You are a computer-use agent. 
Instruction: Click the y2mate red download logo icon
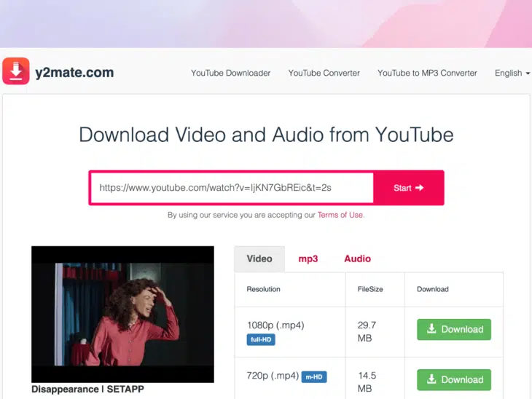[16, 71]
